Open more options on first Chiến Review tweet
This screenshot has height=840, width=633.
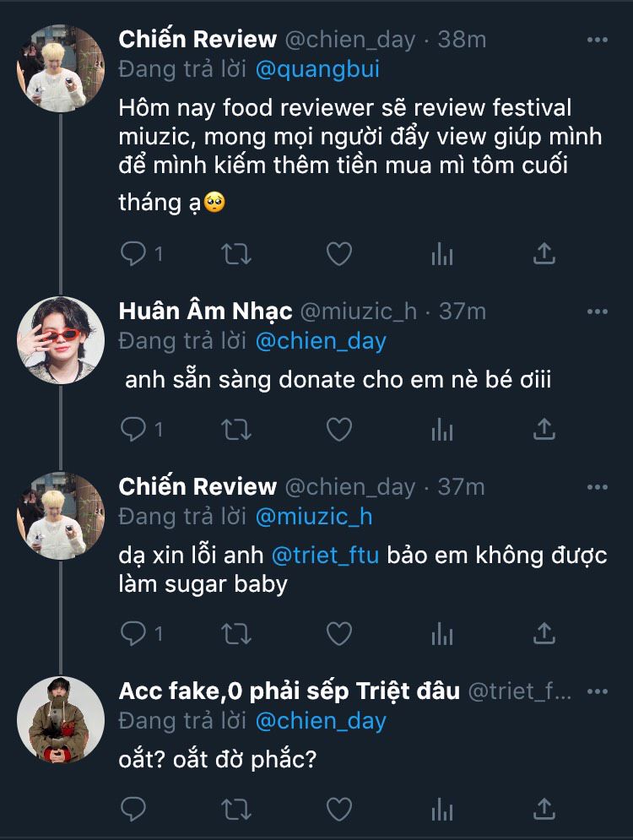pos(597,39)
